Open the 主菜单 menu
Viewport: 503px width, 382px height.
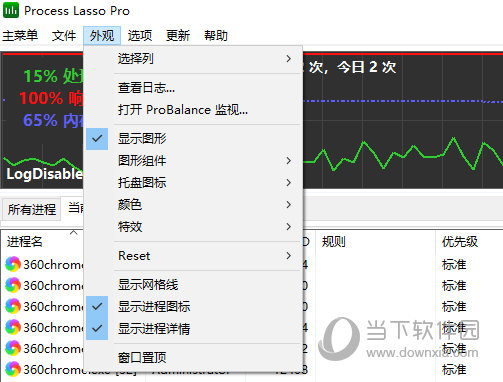pos(20,35)
